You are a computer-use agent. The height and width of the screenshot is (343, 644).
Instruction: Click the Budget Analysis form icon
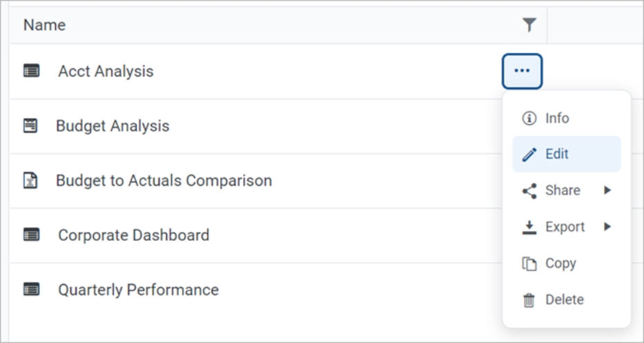30,126
